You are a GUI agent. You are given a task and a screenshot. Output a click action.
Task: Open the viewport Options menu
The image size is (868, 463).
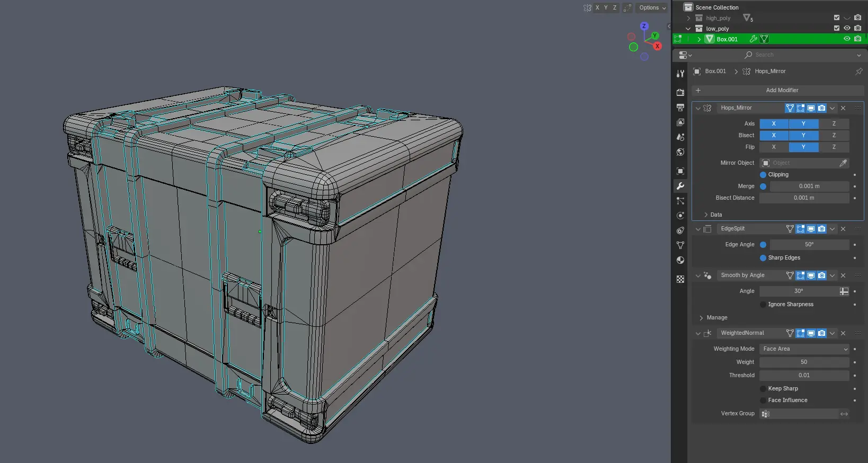point(652,8)
